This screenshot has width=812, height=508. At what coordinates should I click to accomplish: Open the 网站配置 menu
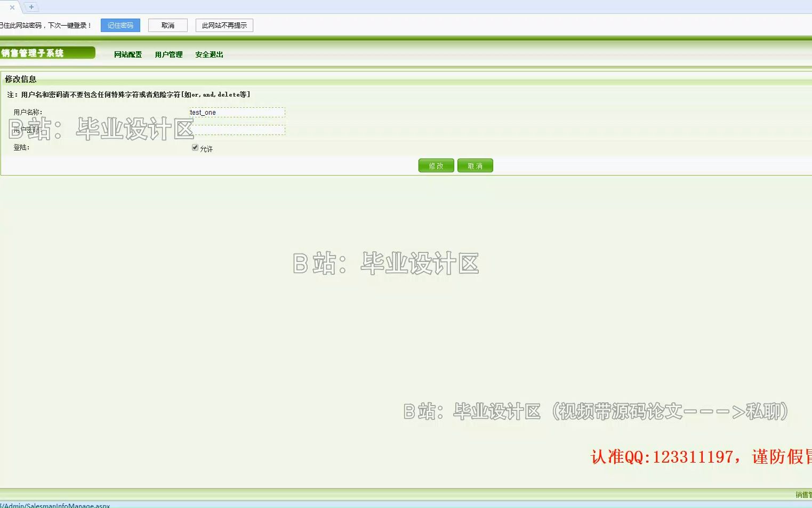(128, 54)
